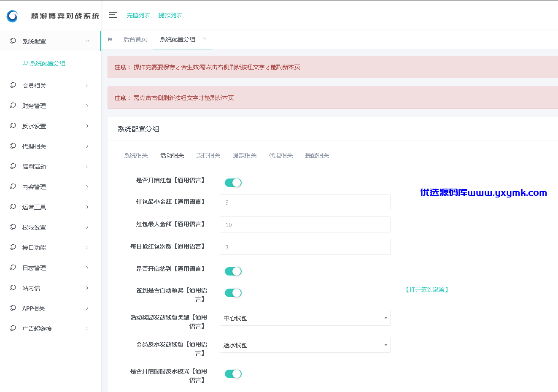Click icon beside 站内信
This screenshot has height=392, width=558.
(x=13, y=288)
